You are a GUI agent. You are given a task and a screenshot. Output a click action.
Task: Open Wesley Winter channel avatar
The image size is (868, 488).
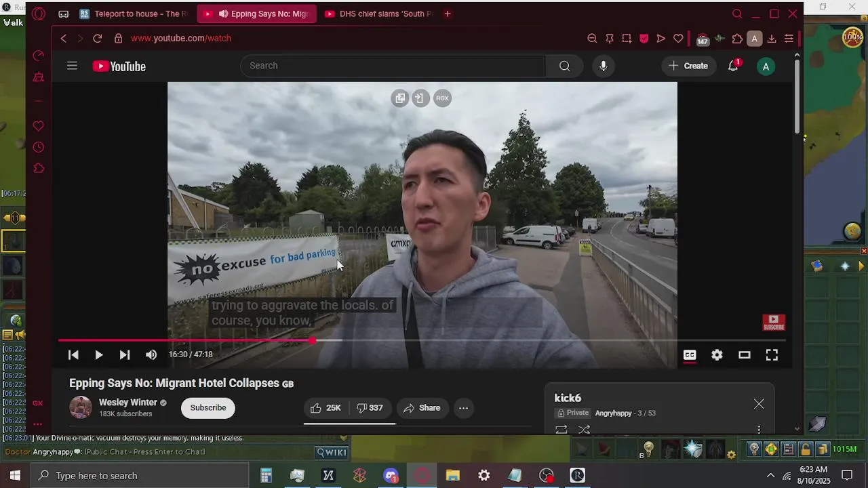(81, 407)
